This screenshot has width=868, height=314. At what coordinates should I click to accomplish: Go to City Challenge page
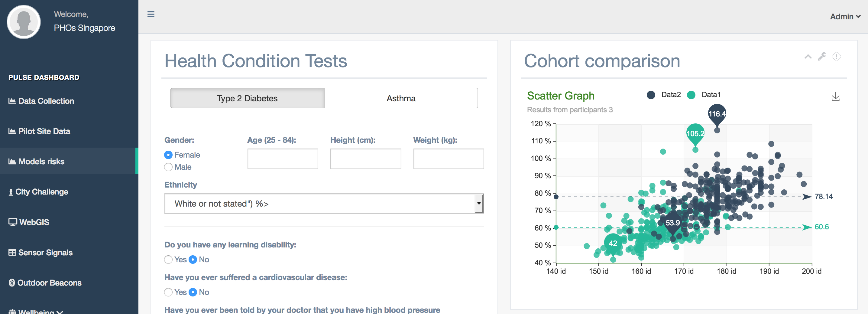point(41,191)
